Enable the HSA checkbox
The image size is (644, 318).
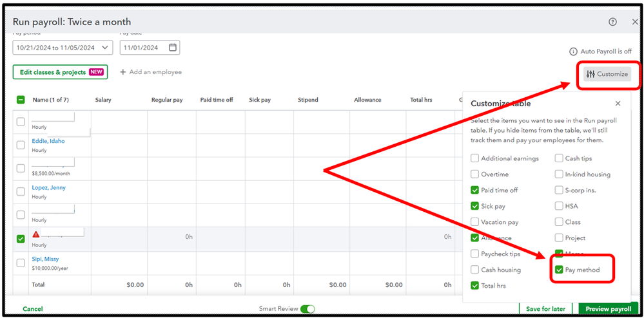(x=558, y=207)
